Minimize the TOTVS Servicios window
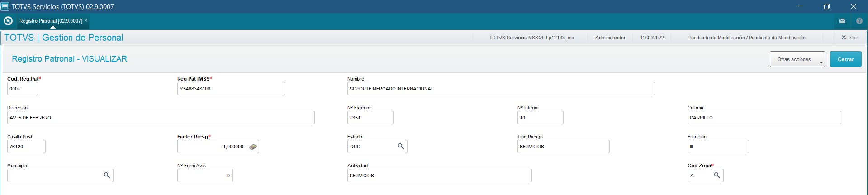The image size is (868, 195). pyautogui.click(x=800, y=6)
